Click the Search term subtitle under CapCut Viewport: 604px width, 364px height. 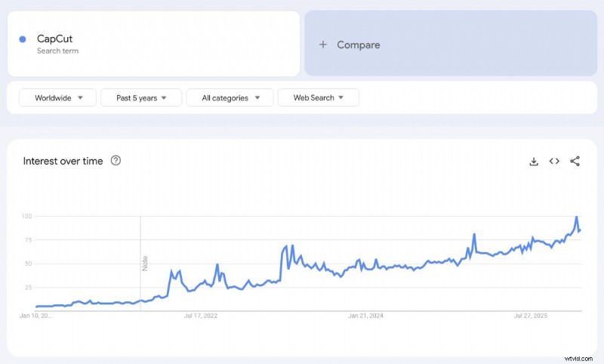click(x=58, y=51)
